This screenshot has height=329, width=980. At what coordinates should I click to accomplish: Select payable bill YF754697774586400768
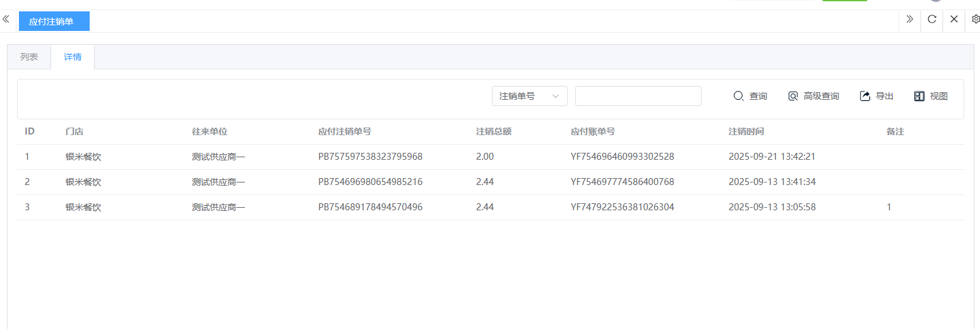622,182
